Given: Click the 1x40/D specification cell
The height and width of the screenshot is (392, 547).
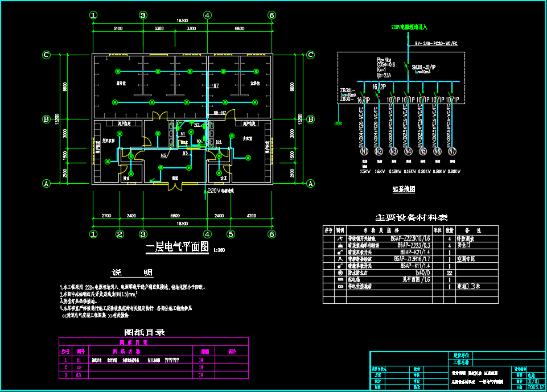Looking at the screenshot, I should [422, 273].
